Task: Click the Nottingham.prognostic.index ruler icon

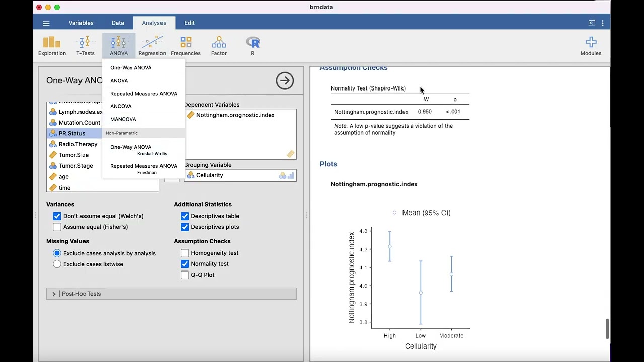Action: coord(190,115)
